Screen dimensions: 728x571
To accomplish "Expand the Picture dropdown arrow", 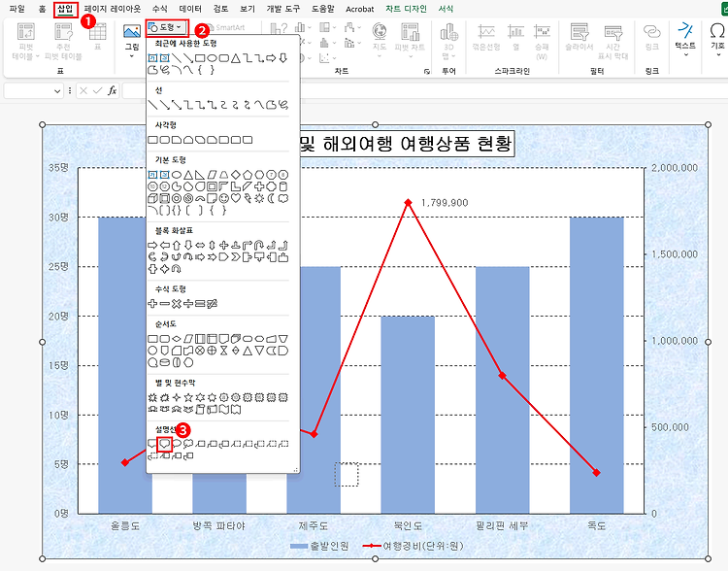I will pos(132,56).
